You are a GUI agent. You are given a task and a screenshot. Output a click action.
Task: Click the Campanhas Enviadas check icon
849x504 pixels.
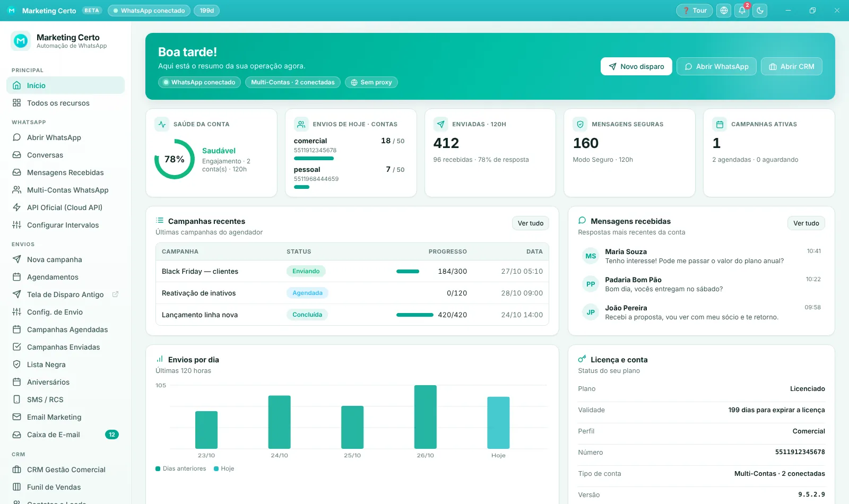pyautogui.click(x=17, y=347)
